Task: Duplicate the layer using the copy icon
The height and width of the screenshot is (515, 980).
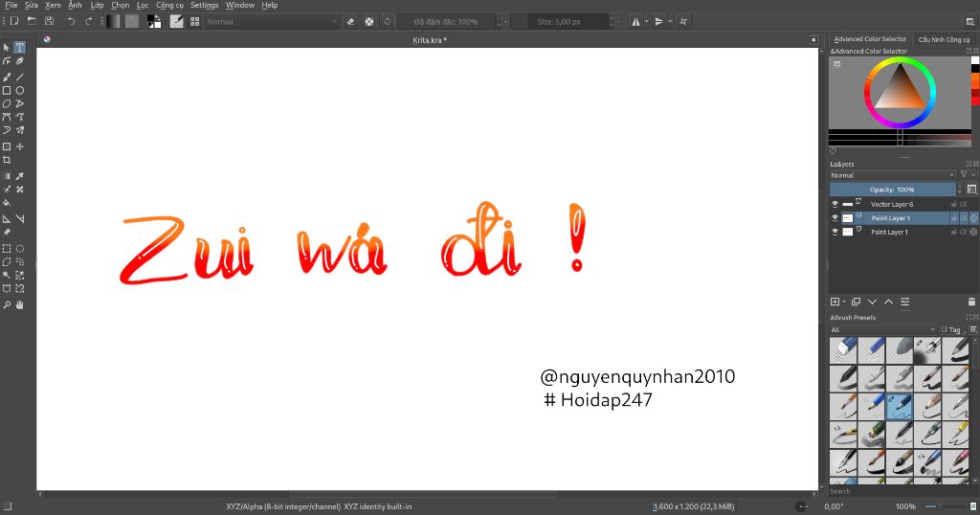Action: (x=856, y=302)
